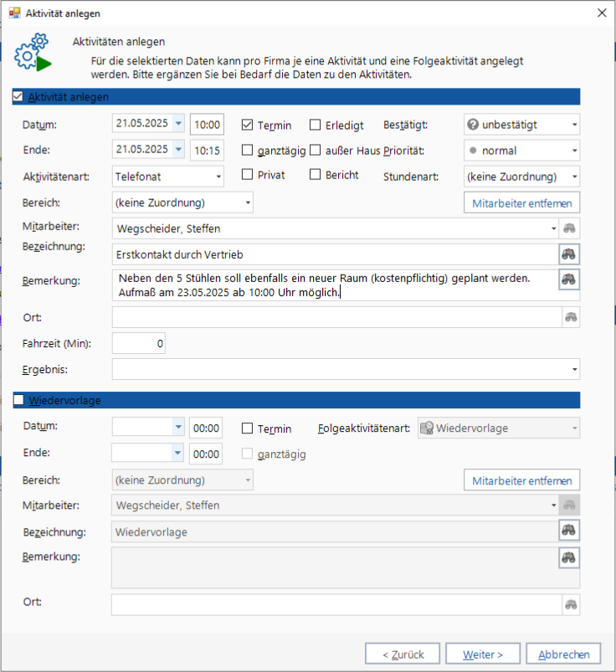616x672 pixels.
Task: Click the Bezeichnung field Erstkontakt durch Vertrieb
Action: click(335, 254)
